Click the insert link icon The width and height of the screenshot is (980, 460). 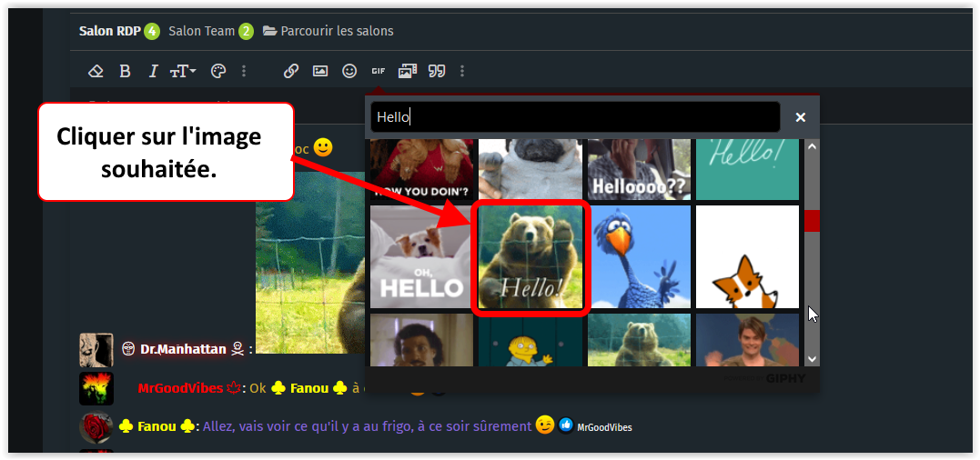pos(290,71)
